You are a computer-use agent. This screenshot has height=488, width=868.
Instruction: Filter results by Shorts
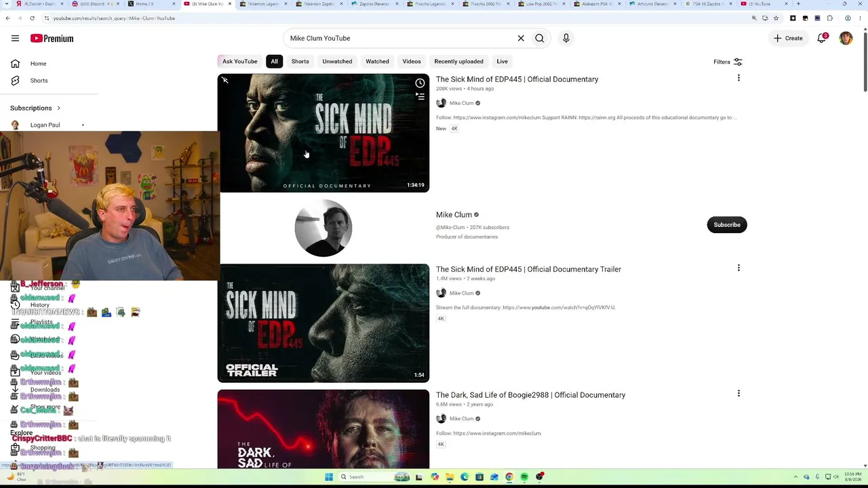point(300,62)
